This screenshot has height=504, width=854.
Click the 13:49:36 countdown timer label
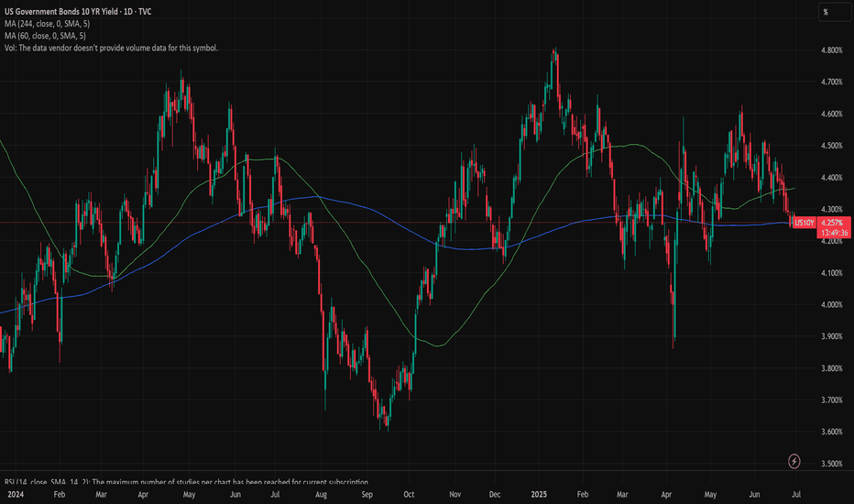tap(835, 233)
